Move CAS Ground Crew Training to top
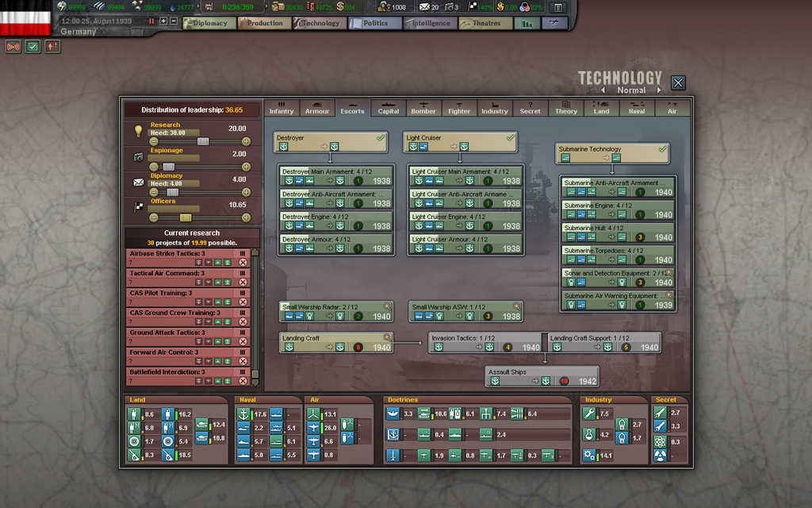Viewport: 812px width, 508px height. (228, 322)
